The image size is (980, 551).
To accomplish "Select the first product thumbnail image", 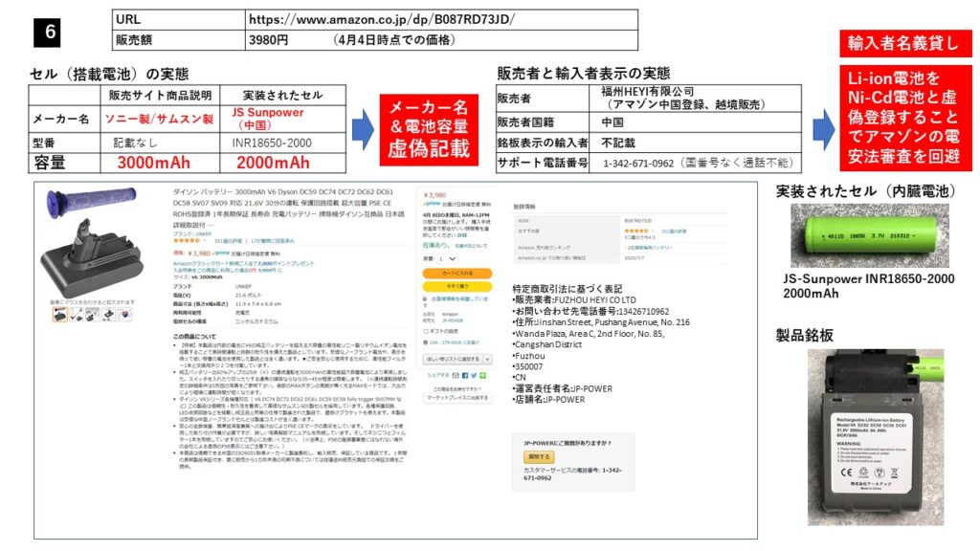I will point(60,314).
